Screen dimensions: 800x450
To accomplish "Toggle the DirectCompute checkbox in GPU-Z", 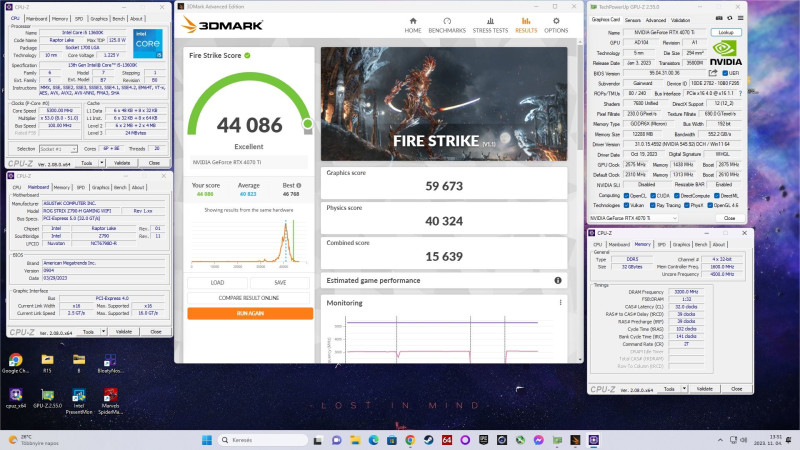I will point(677,195).
